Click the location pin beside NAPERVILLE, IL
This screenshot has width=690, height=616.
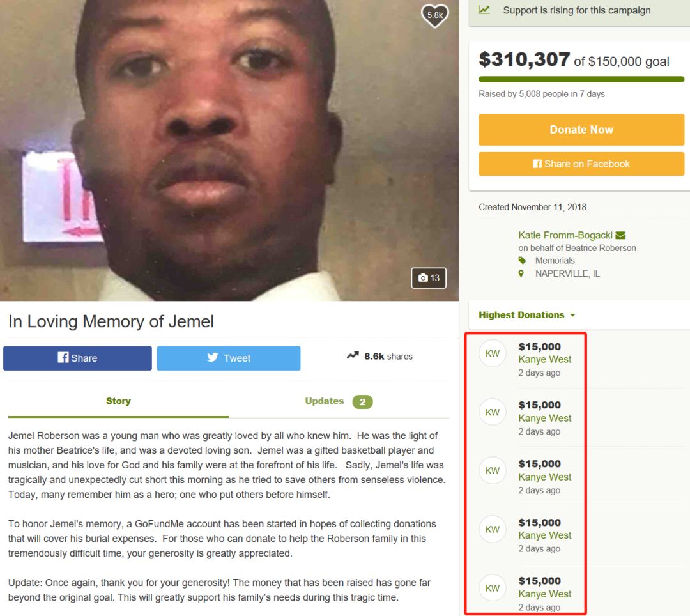pos(521,273)
